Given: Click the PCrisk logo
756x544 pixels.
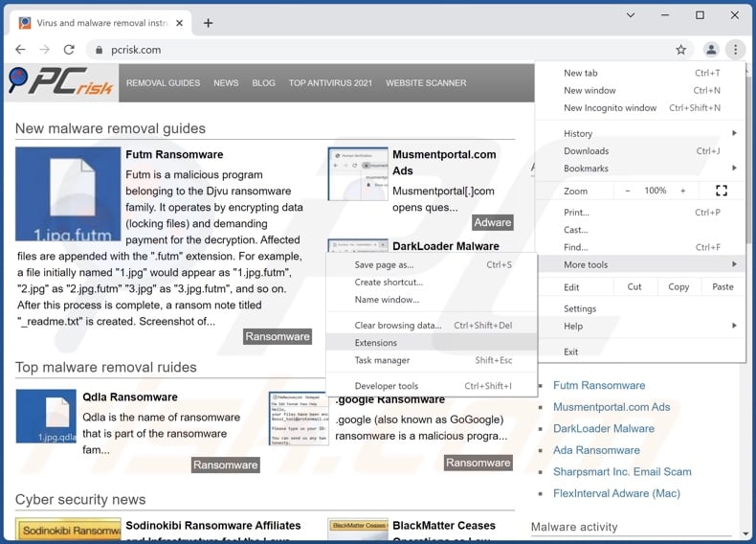Looking at the screenshot, I should tap(60, 83).
